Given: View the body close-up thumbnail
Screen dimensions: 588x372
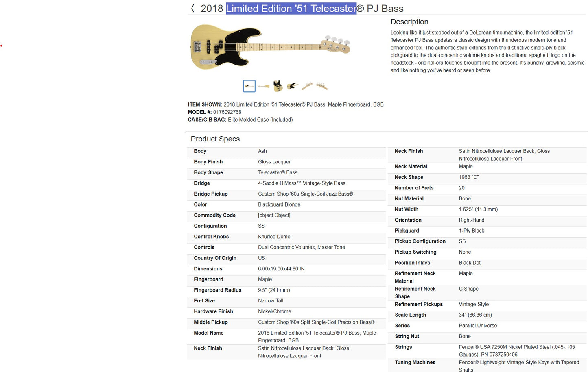Looking at the screenshot, I should click(278, 86).
